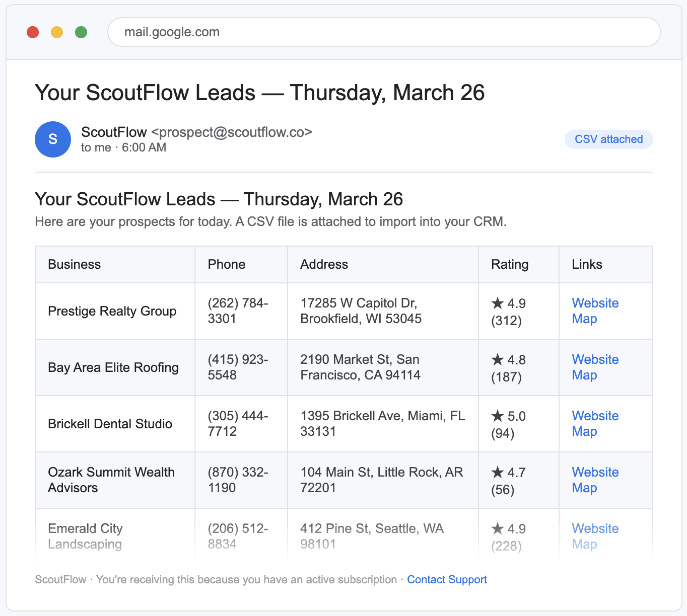
Task: Click the 'Here are your prospects' intro sentence
Action: pos(270,222)
